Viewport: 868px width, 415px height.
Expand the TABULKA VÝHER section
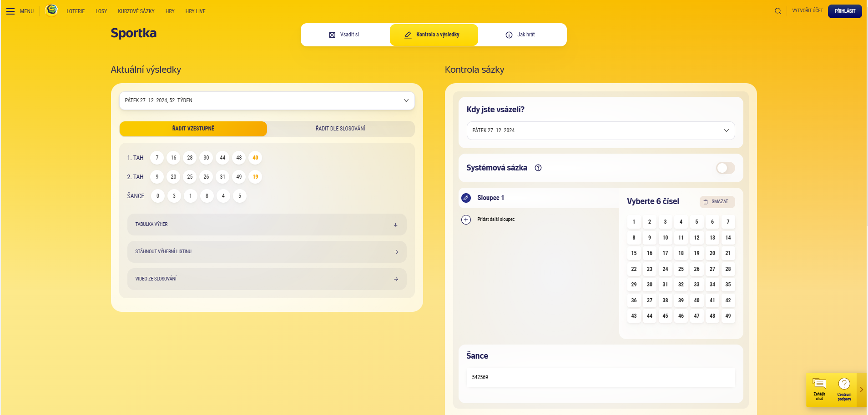coord(267,225)
